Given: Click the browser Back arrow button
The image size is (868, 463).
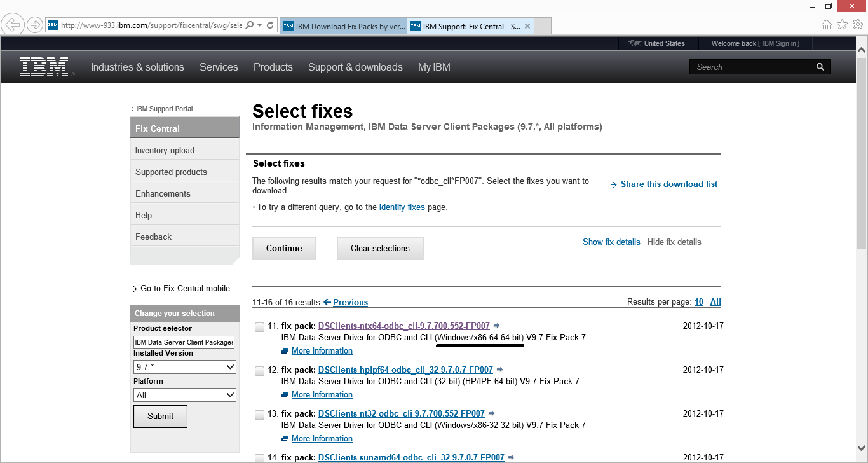Looking at the screenshot, I should click(x=13, y=25).
